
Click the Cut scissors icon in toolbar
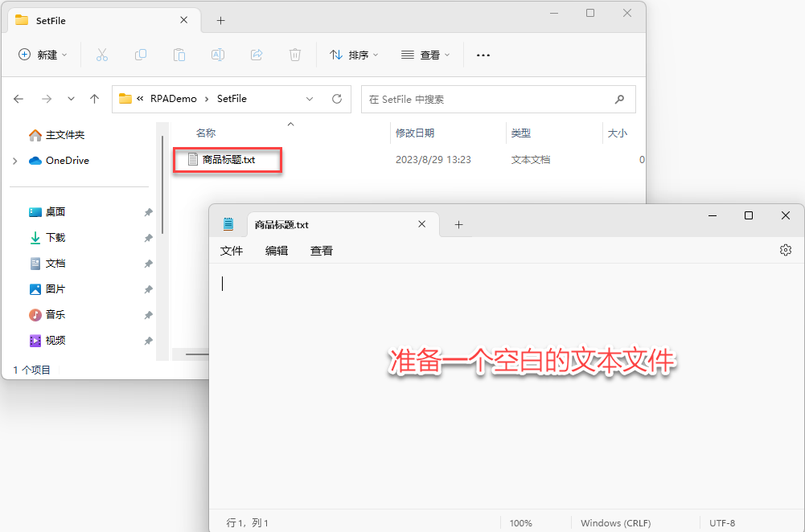(102, 55)
